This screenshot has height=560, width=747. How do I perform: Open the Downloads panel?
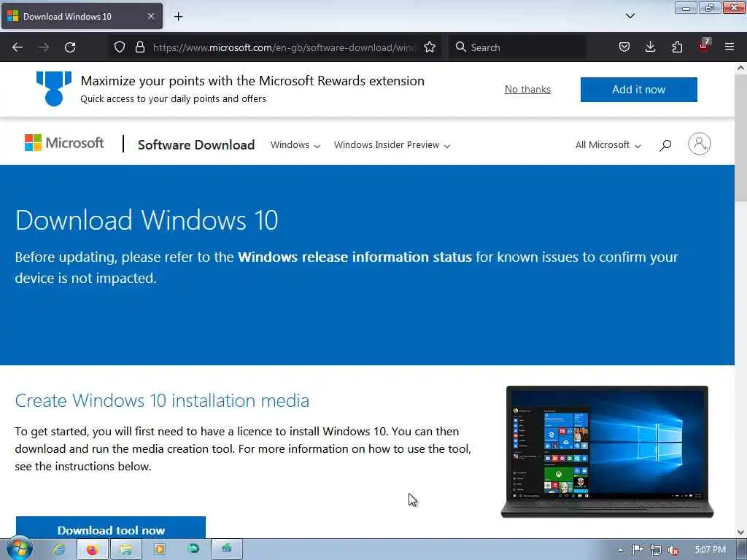[x=650, y=47]
